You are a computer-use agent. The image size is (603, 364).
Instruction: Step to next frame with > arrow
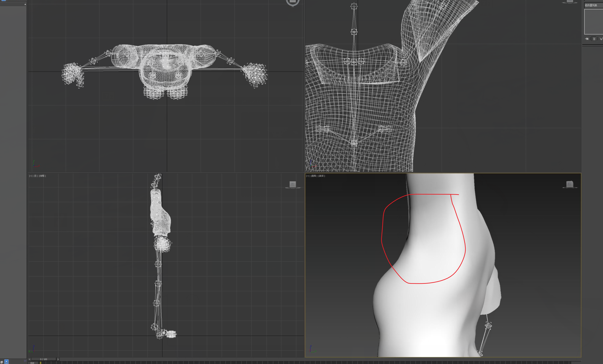58,359
